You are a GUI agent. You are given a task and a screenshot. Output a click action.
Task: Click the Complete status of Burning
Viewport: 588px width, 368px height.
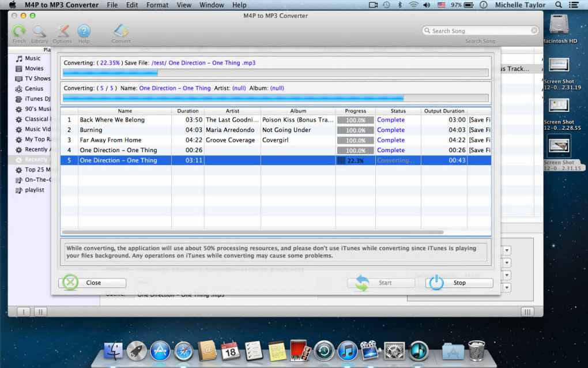click(391, 130)
